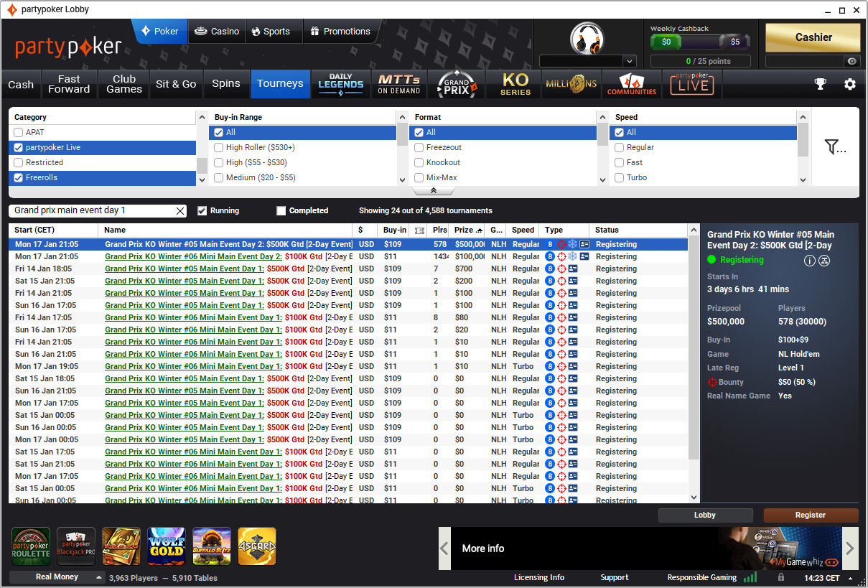Open the Casino top menu tab
Viewport: 868px width, 588px height.
click(217, 32)
